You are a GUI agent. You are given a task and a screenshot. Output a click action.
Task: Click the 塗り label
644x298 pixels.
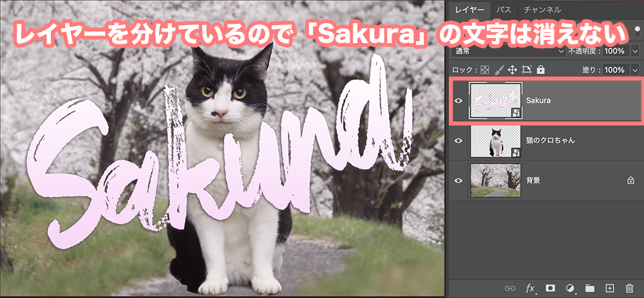pyautogui.click(x=591, y=70)
